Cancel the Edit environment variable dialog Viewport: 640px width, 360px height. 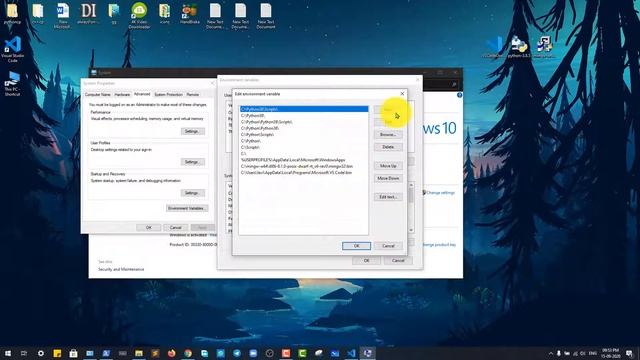[388, 246]
